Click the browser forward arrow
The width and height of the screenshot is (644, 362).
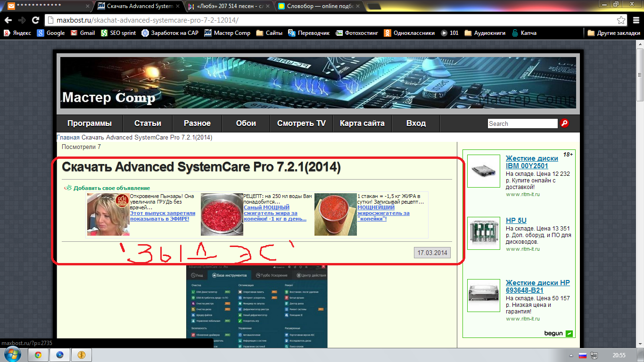22,21
